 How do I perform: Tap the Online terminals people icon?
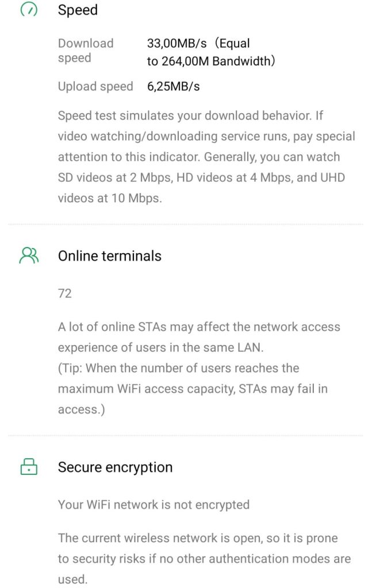click(28, 256)
